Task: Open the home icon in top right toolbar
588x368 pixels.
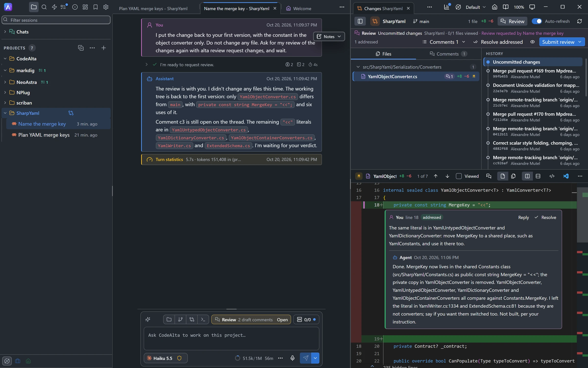Action: (x=495, y=7)
